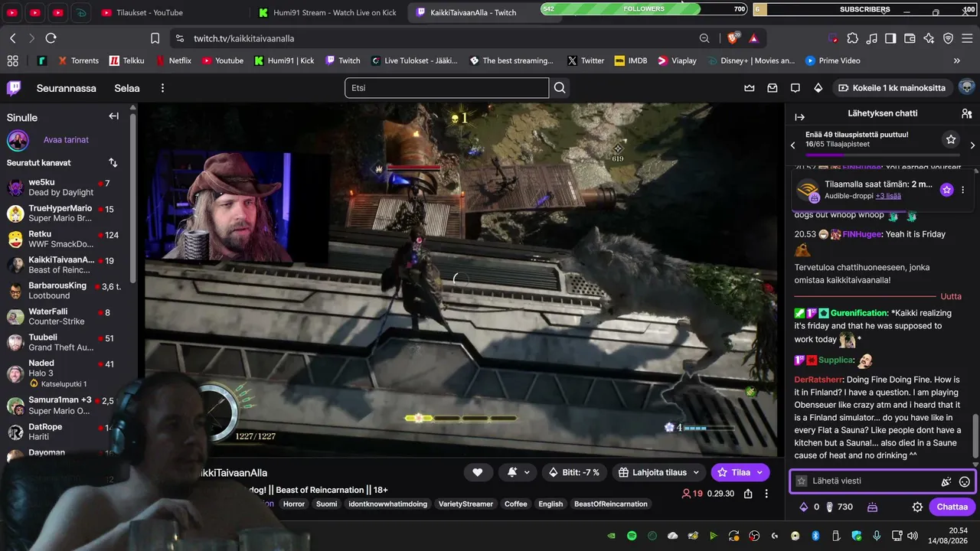
Task: Open the Prime Loot crown icon
Action: click(750, 88)
